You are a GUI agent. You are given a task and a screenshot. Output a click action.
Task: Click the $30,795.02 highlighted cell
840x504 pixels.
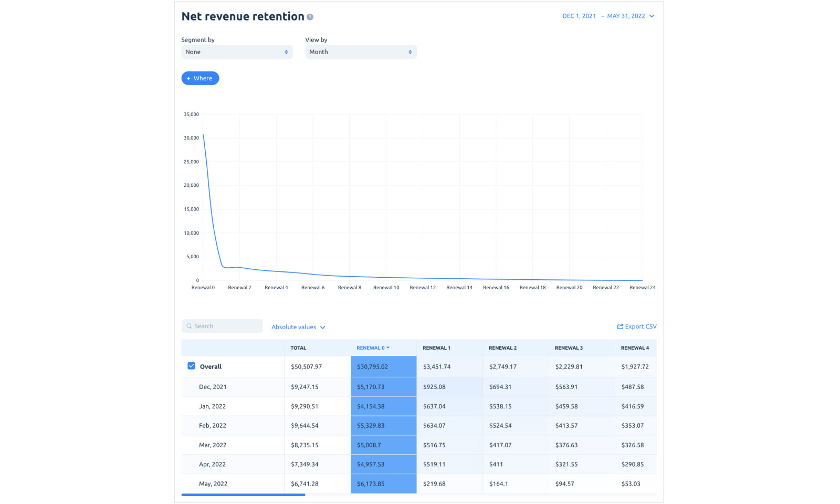coord(383,367)
